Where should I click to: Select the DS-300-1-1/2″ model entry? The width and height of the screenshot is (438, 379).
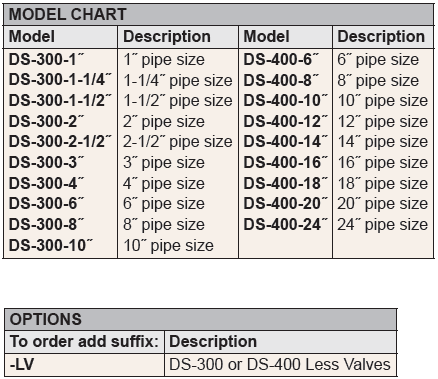pos(60,100)
